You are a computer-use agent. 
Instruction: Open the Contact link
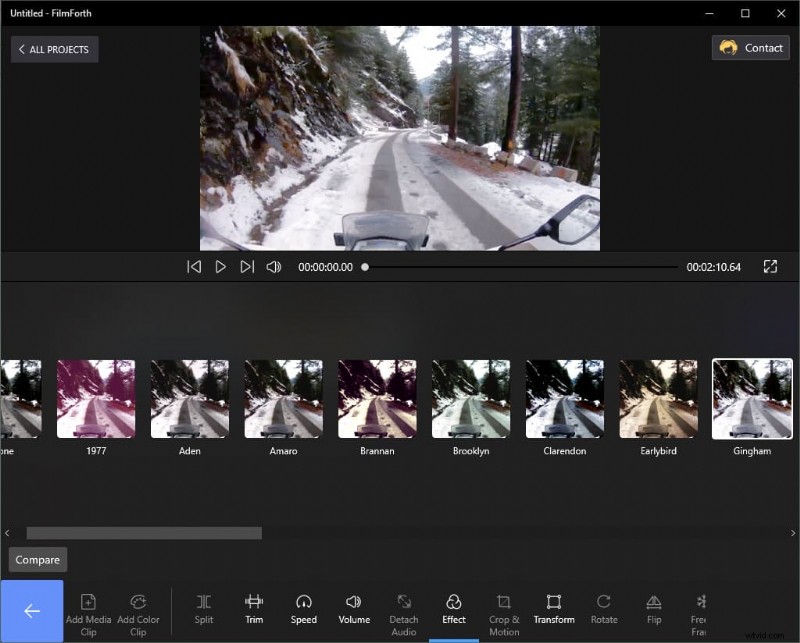750,47
